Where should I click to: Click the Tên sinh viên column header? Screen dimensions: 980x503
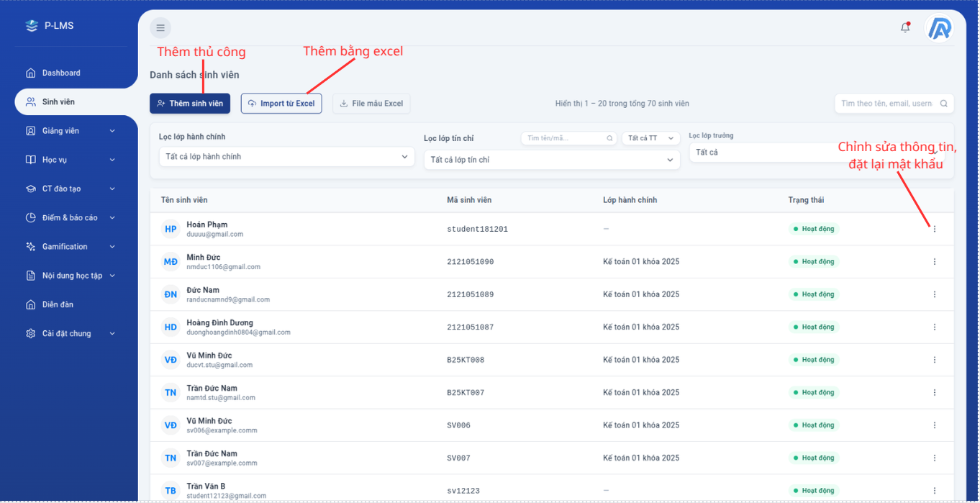click(184, 200)
